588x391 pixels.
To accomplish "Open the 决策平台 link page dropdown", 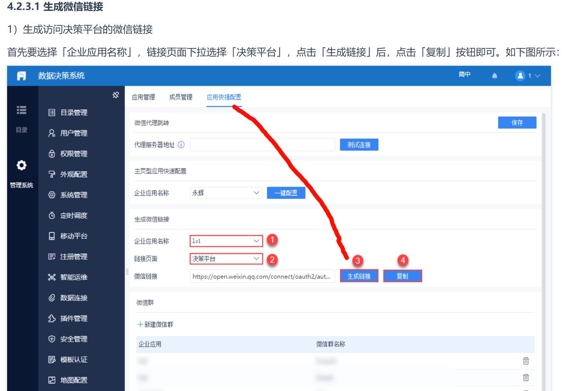I will (226, 259).
